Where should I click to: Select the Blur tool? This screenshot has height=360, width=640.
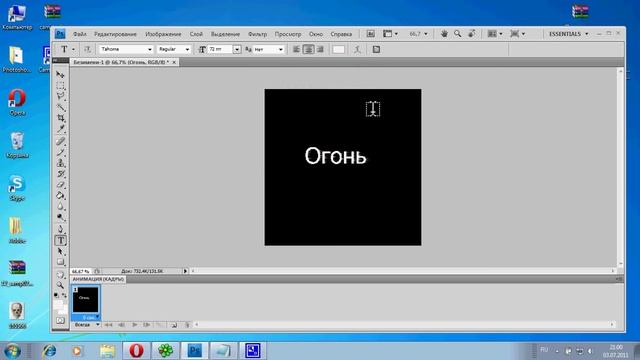point(60,207)
